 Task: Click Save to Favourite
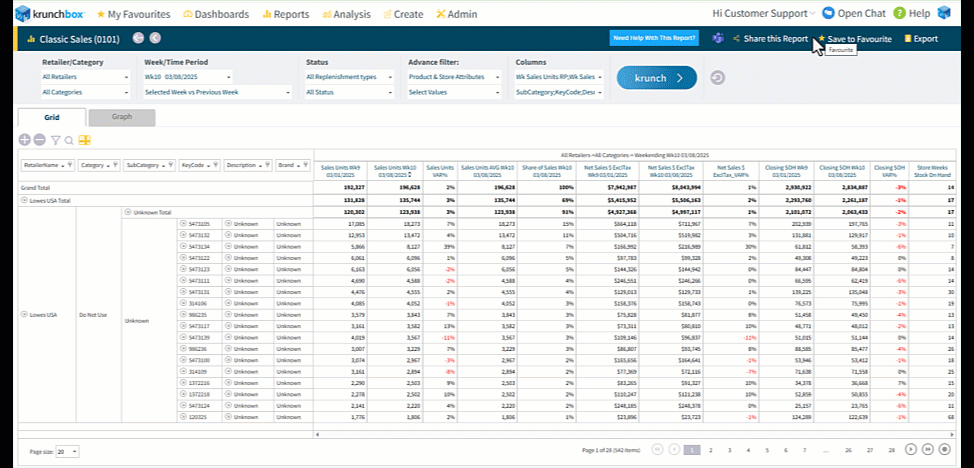[x=855, y=39]
